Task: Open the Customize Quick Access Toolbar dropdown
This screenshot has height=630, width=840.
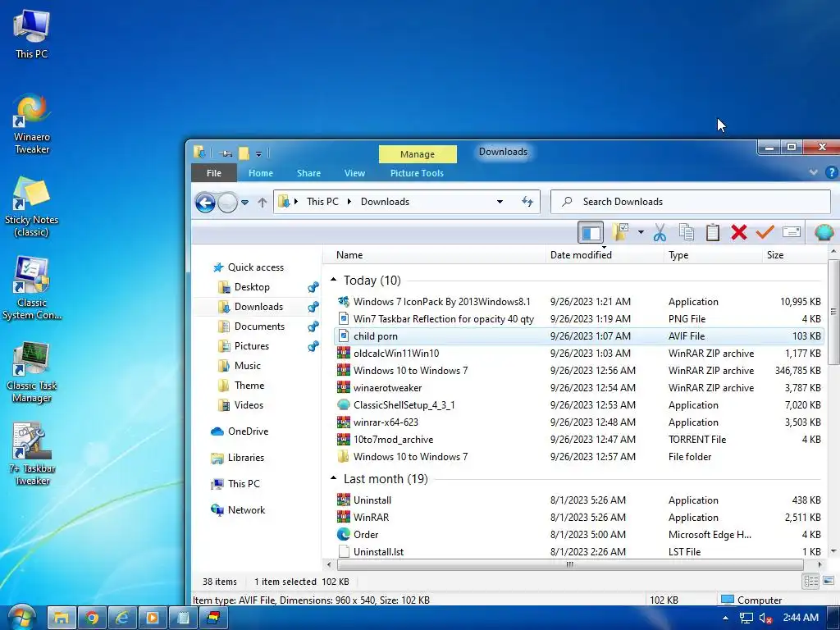Action: click(x=258, y=154)
